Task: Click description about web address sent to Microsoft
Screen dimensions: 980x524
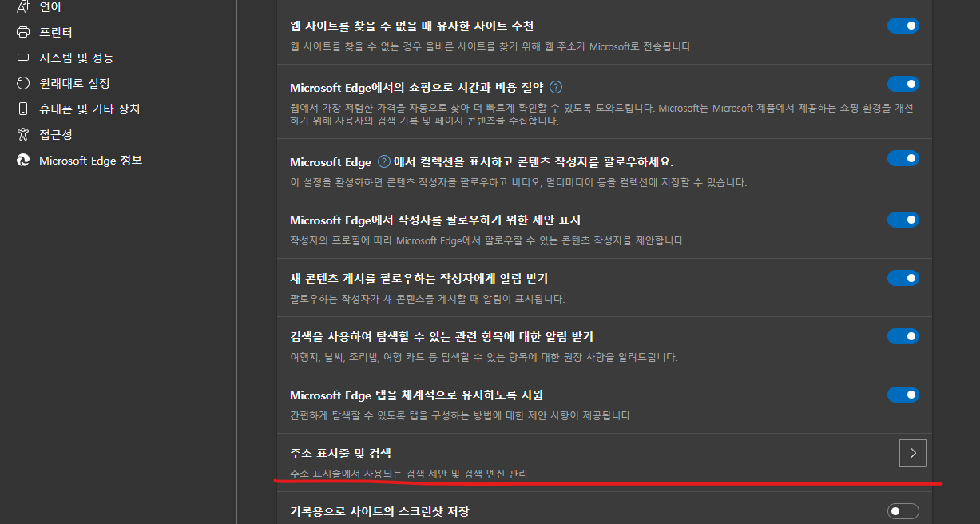Action: pyautogui.click(x=491, y=46)
